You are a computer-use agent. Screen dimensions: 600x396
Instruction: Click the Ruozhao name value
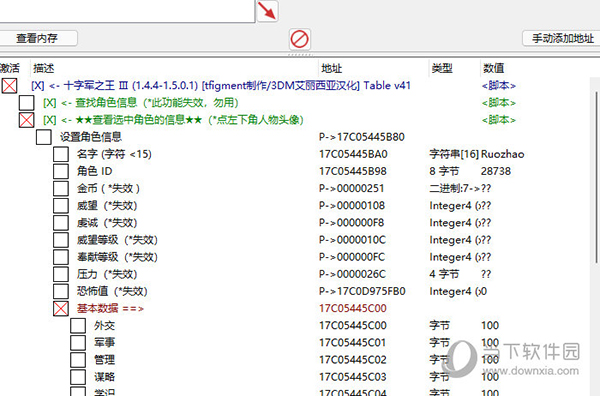click(502, 154)
